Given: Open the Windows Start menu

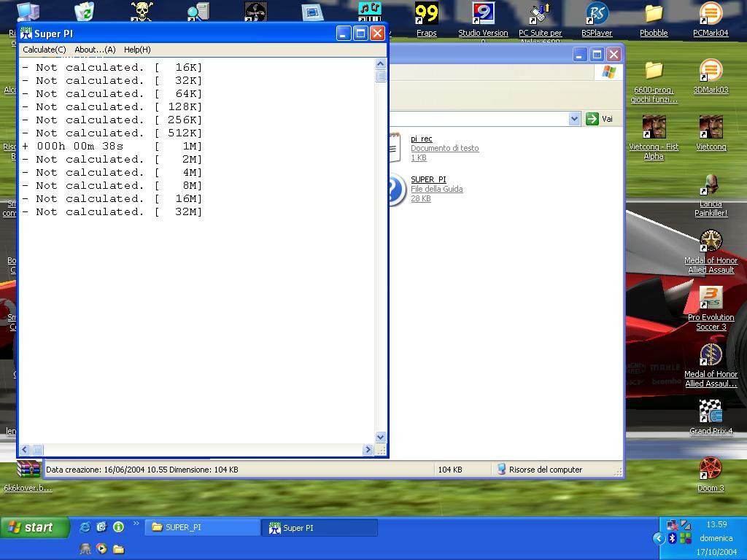Looking at the screenshot, I should click(34, 527).
